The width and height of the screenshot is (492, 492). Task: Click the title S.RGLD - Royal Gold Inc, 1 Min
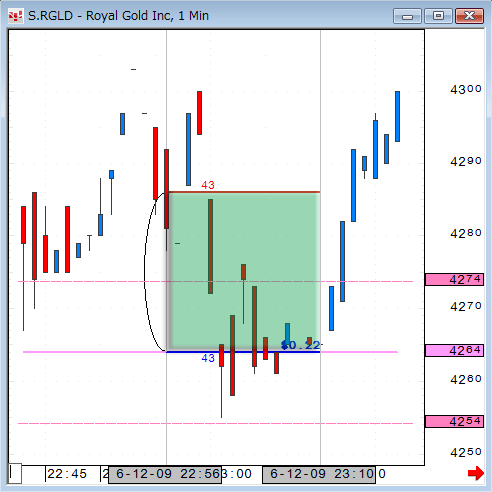click(x=118, y=16)
